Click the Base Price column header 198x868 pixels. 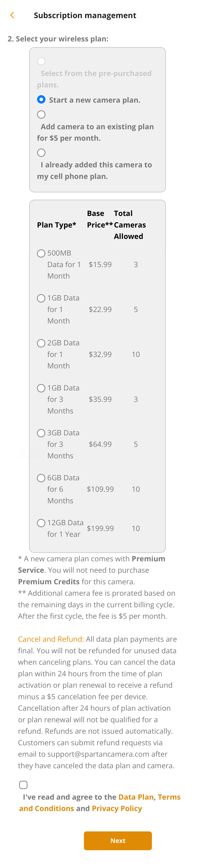[x=99, y=219]
